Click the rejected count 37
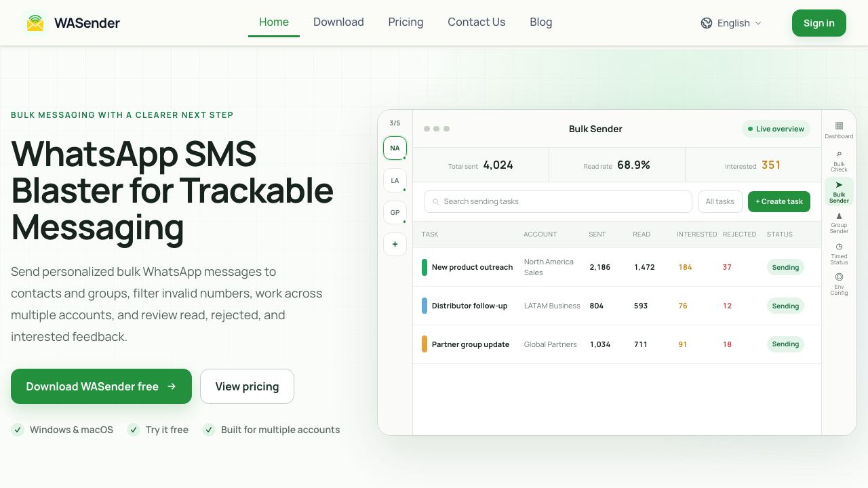Screen dimensions: 868x488 [x=727, y=267]
